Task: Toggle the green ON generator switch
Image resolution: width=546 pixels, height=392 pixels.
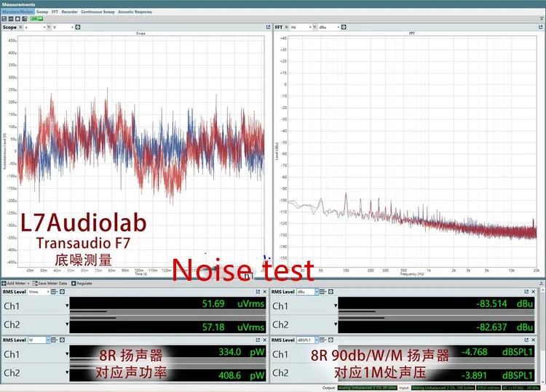Action: pyautogui.click(x=36, y=19)
